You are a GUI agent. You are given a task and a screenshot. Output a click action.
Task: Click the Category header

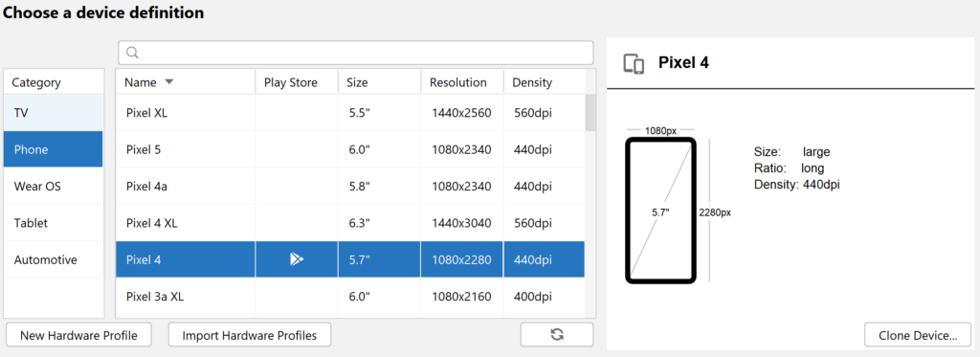(x=54, y=82)
